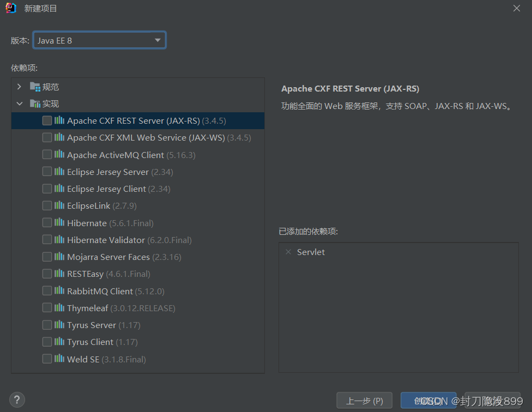Select the 'Eclipse Jersey Server' row text

point(108,172)
